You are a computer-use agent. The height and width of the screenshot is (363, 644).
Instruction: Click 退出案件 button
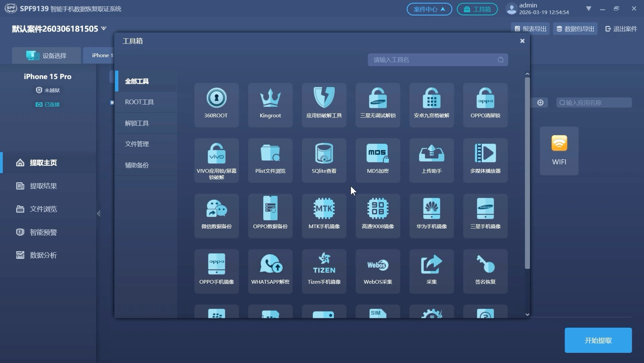pyautogui.click(x=621, y=29)
